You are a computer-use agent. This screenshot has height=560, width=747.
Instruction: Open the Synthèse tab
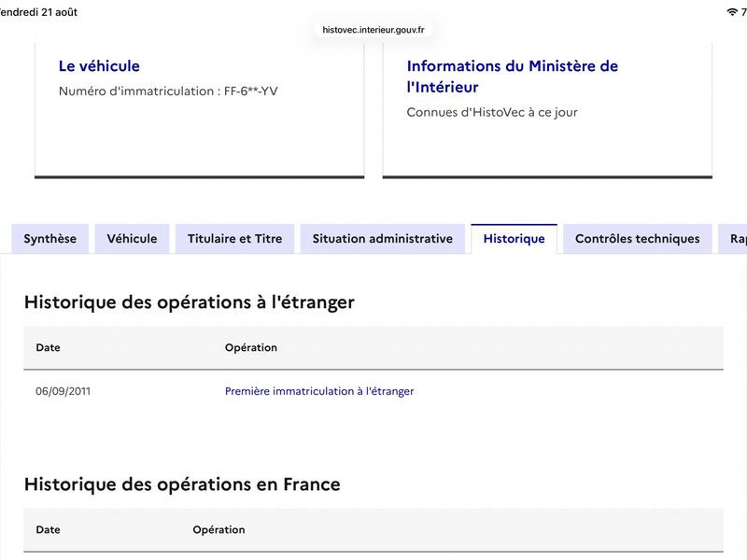pos(50,239)
